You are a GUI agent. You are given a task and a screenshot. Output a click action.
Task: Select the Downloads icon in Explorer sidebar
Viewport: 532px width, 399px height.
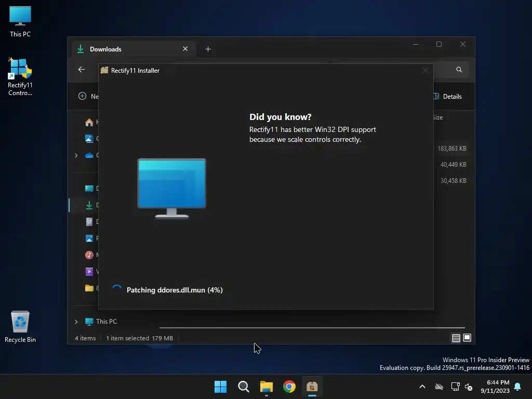89,205
